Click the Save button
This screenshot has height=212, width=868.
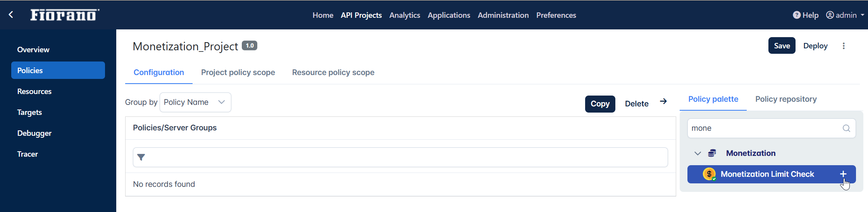(782, 46)
